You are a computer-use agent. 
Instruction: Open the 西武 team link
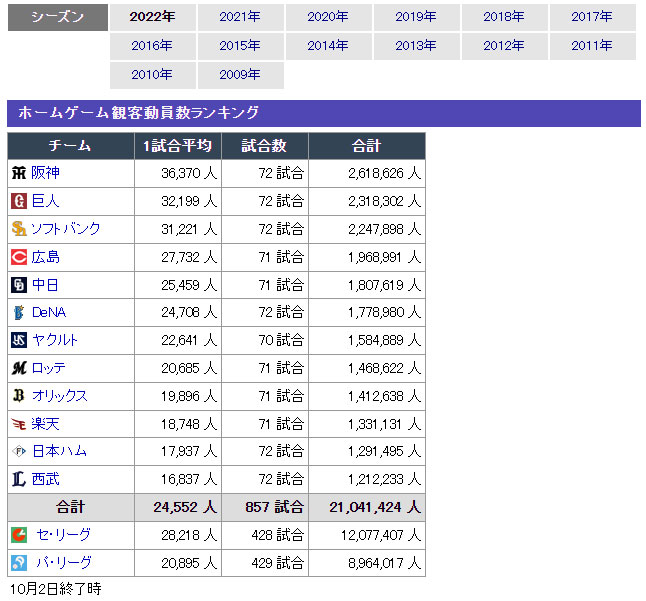point(45,479)
